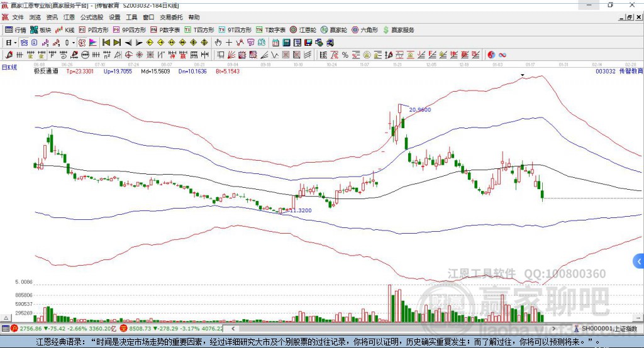Click the Up=19.7055 value label
This screenshot has width=644, height=348.
(x=118, y=71)
